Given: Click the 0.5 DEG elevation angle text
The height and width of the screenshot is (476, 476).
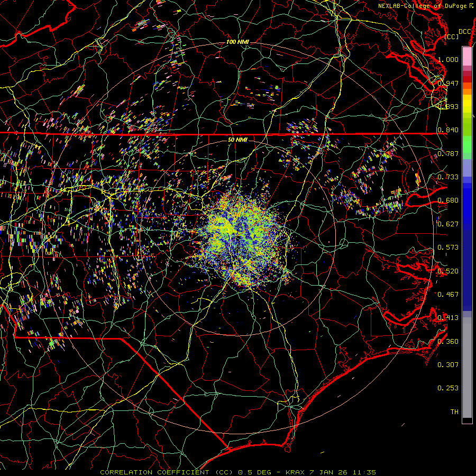Looking at the screenshot, I should pyautogui.click(x=254, y=472).
